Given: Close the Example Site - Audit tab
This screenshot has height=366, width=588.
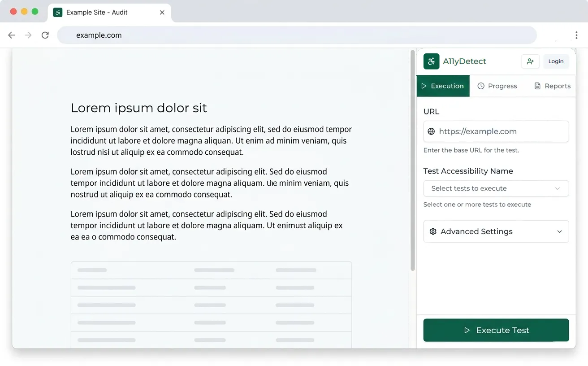Looking at the screenshot, I should pyautogui.click(x=162, y=13).
